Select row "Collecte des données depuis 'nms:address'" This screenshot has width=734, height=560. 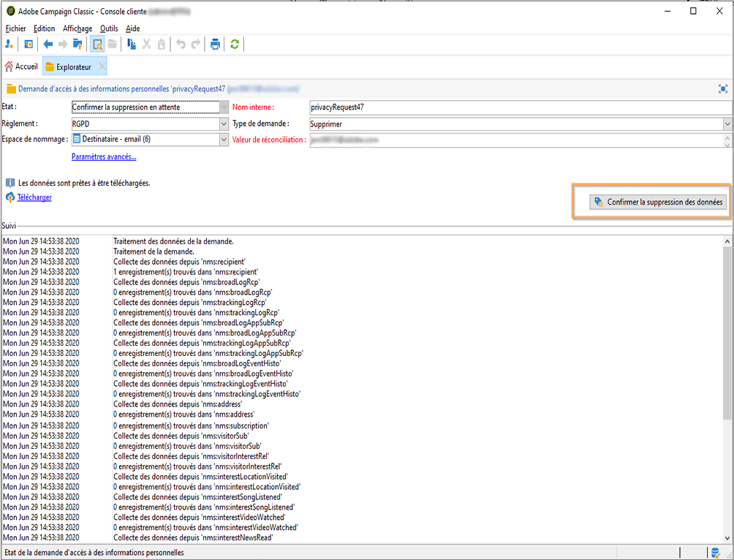tap(178, 404)
